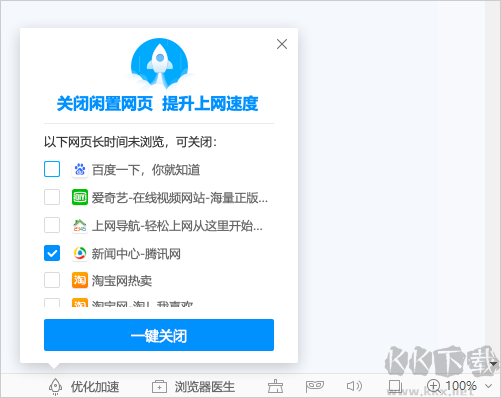501x398 pixels.
Task: Check the 淘宝网热卖 checkbox
Action: point(52,280)
